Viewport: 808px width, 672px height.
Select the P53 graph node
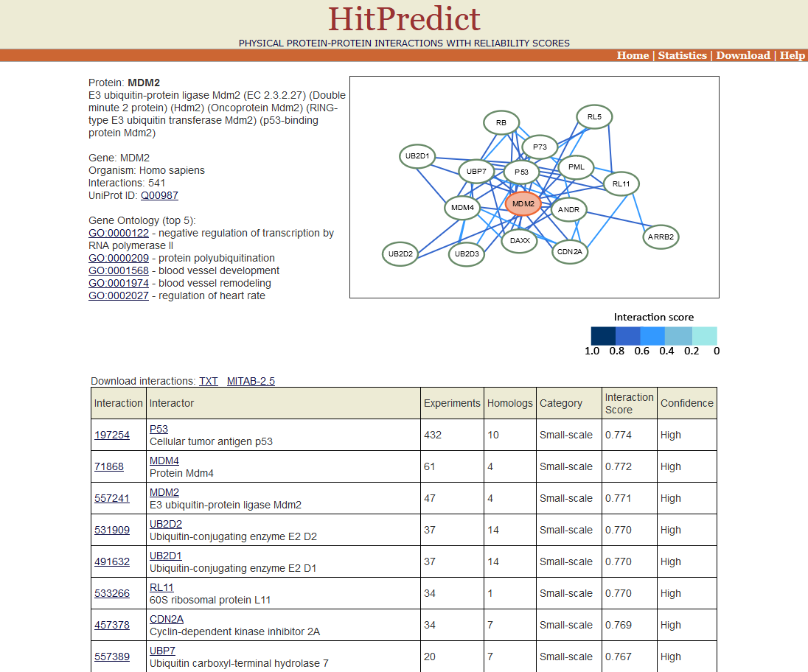point(521,172)
